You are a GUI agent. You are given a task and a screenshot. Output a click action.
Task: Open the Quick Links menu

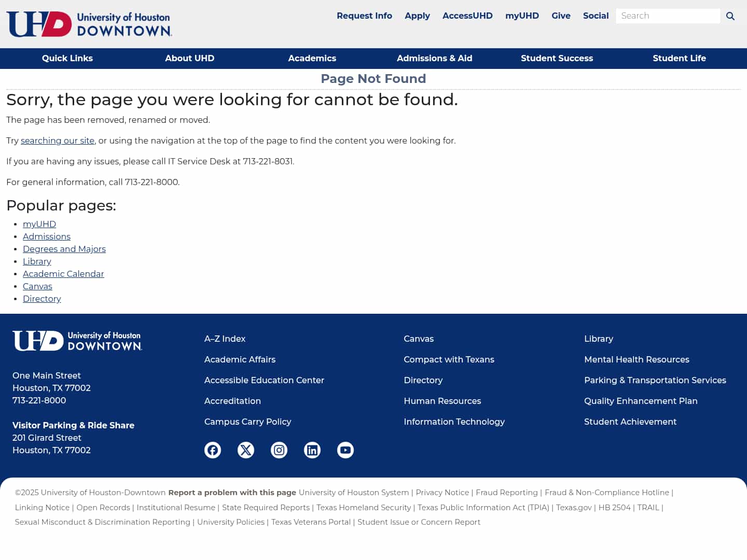pyautogui.click(x=67, y=59)
